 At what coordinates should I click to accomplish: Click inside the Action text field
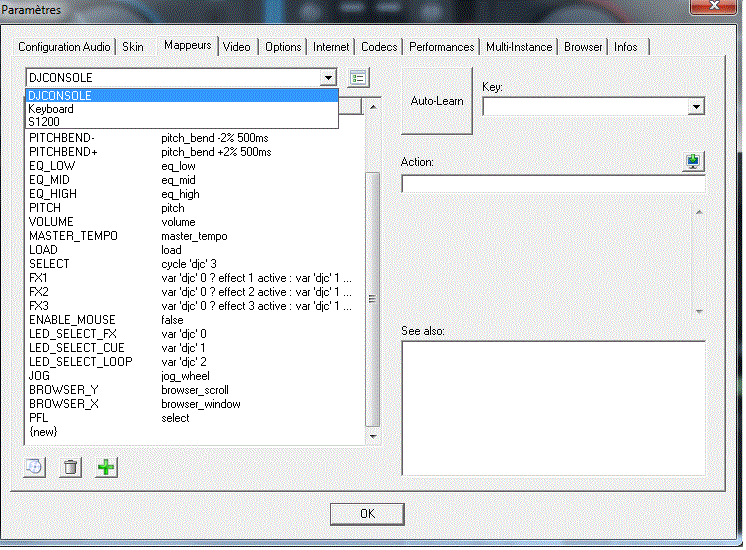(x=553, y=184)
